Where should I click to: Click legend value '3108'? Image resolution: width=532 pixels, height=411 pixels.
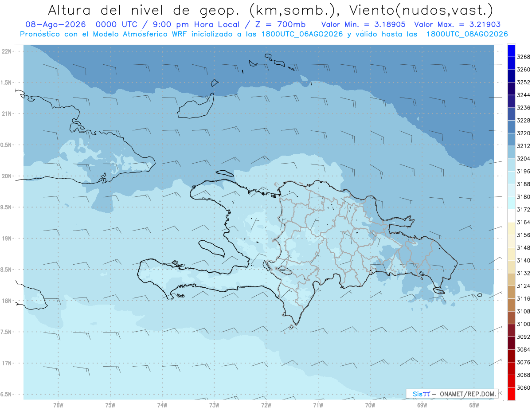click(524, 311)
